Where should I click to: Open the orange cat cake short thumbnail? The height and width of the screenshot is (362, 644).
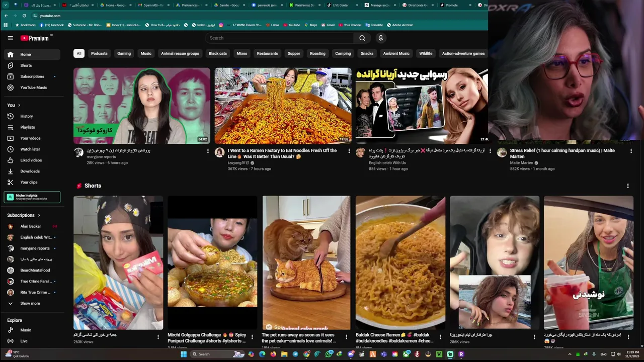click(x=306, y=262)
